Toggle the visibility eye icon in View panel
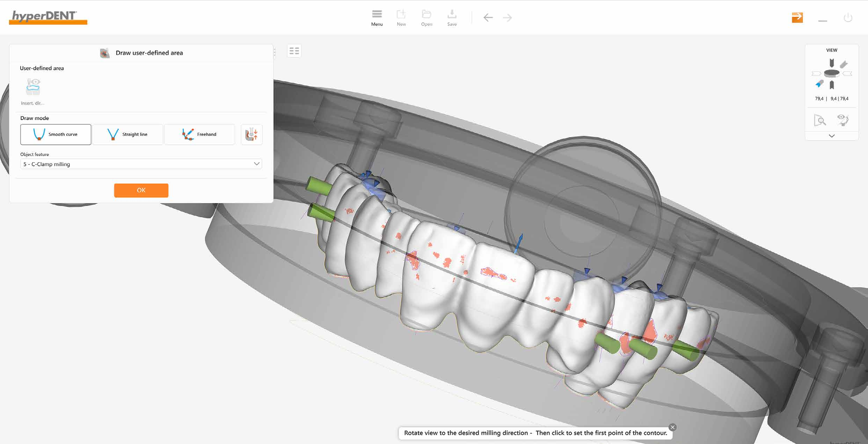The image size is (868, 444). click(843, 120)
